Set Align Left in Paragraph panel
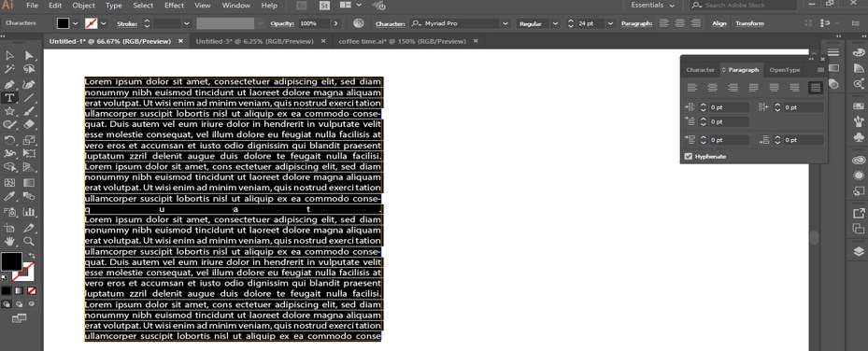 (x=692, y=88)
